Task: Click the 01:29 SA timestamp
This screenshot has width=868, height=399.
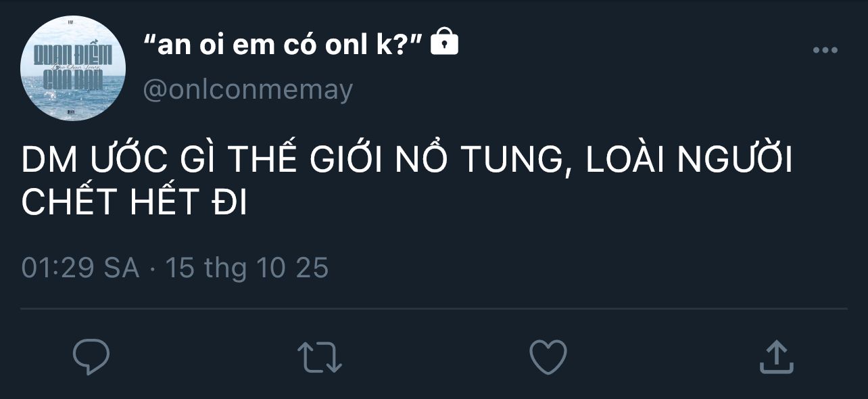Action: pos(80,268)
